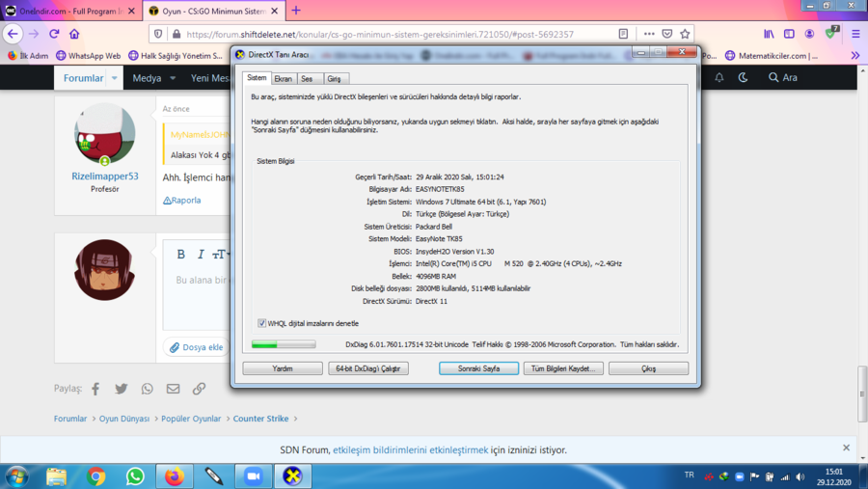The image size is (868, 489).
Task: Dismiss SDN Forum notification banner
Action: (x=846, y=448)
